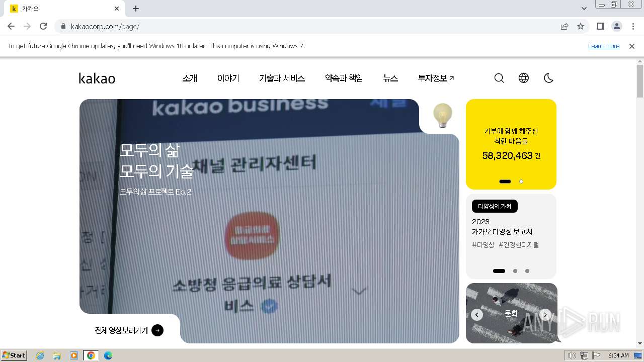The height and width of the screenshot is (362, 644).
Task: Open the 기술과 서비스 menu
Action: 282,78
